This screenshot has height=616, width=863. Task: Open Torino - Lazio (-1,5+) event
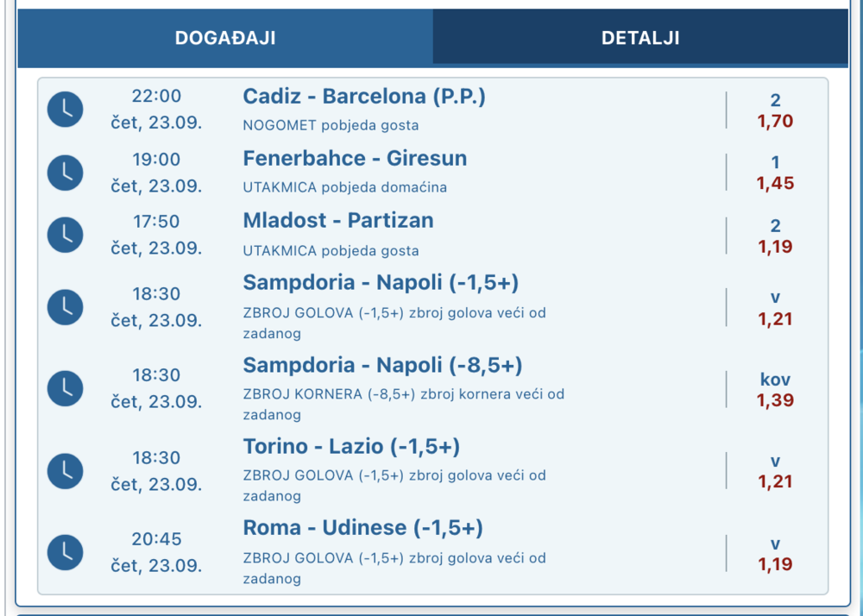[x=351, y=447]
